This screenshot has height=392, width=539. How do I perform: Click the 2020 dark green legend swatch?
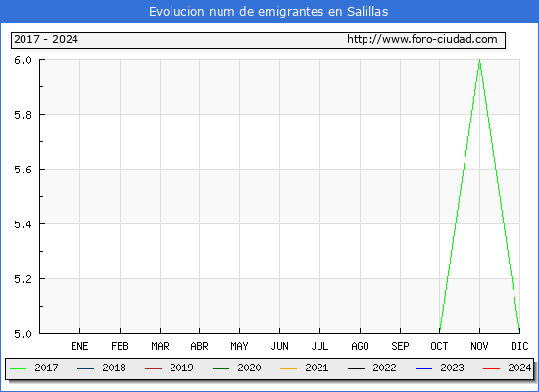221,368
